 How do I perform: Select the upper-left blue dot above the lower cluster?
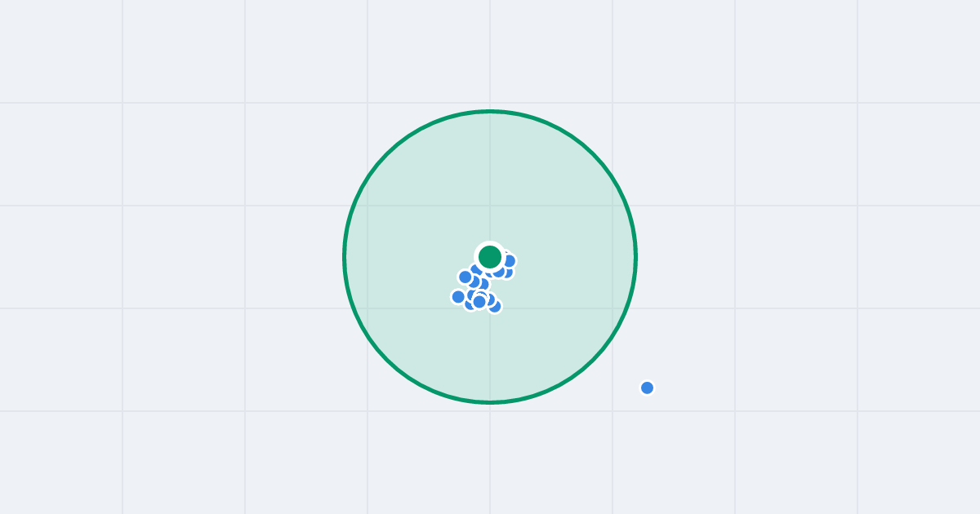pos(465,277)
